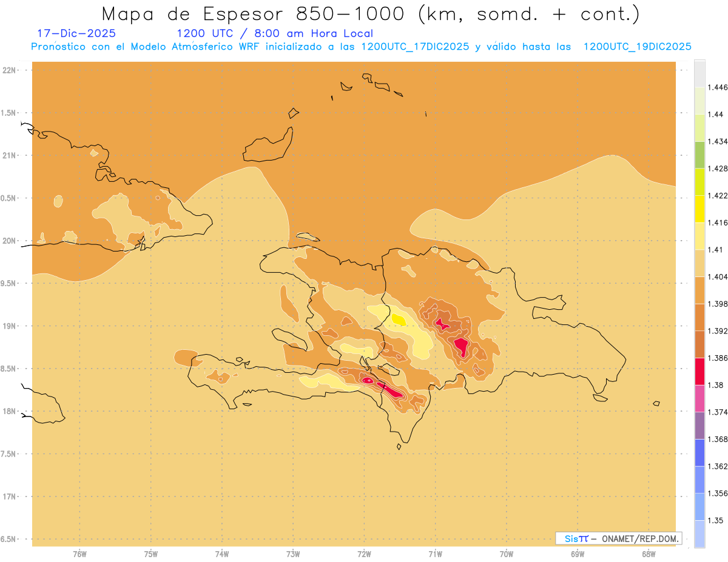Click the colorbar value '1.368'
This screenshot has height=562, width=728.
[x=718, y=439]
